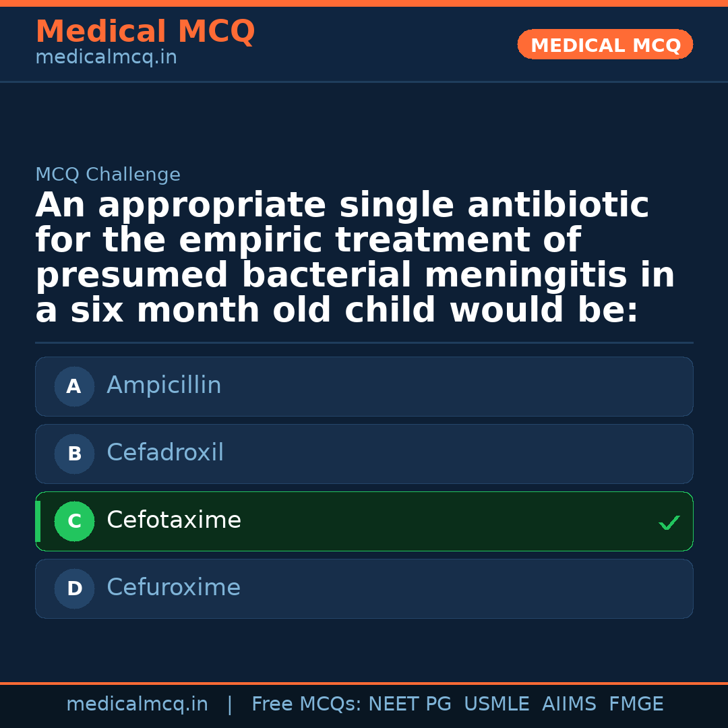Click FMGE in the footer

coord(636,704)
